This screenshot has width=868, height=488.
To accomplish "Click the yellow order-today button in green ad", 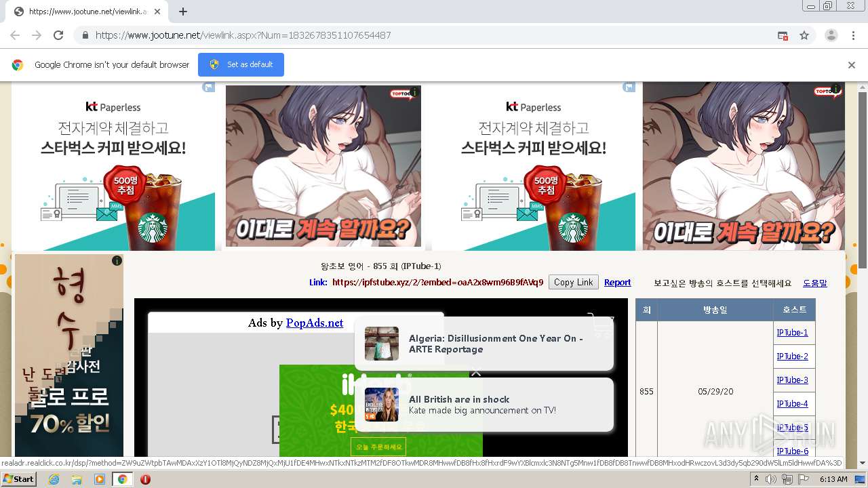I will 378,447.
